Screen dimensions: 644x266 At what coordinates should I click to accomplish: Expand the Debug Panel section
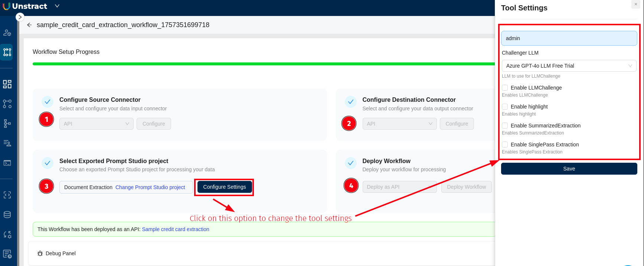61,253
